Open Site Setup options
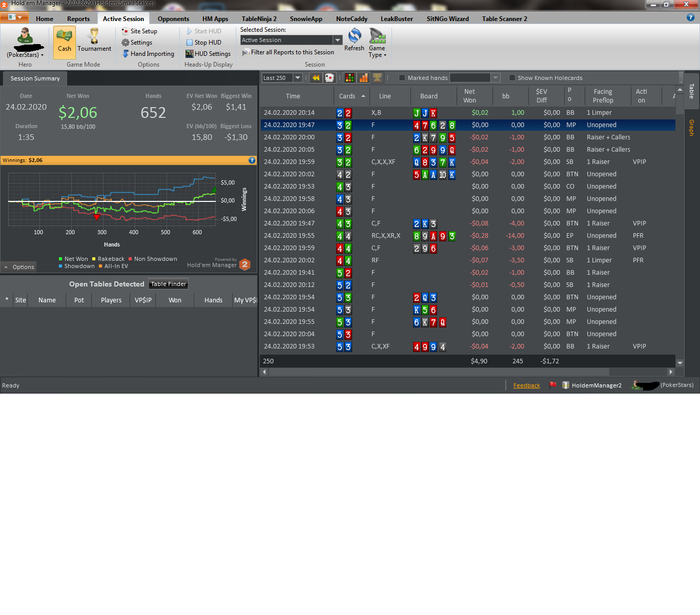This screenshot has width=700, height=615. (139, 31)
